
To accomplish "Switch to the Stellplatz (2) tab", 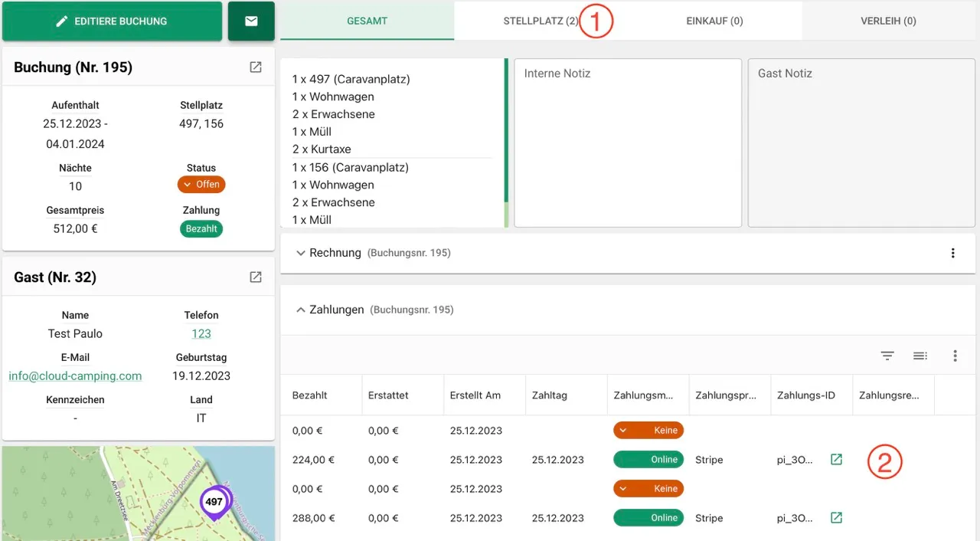I will tap(541, 21).
